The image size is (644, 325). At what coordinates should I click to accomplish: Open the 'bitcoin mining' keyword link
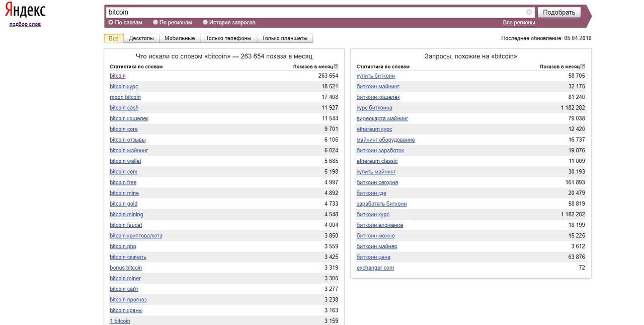tap(126, 215)
